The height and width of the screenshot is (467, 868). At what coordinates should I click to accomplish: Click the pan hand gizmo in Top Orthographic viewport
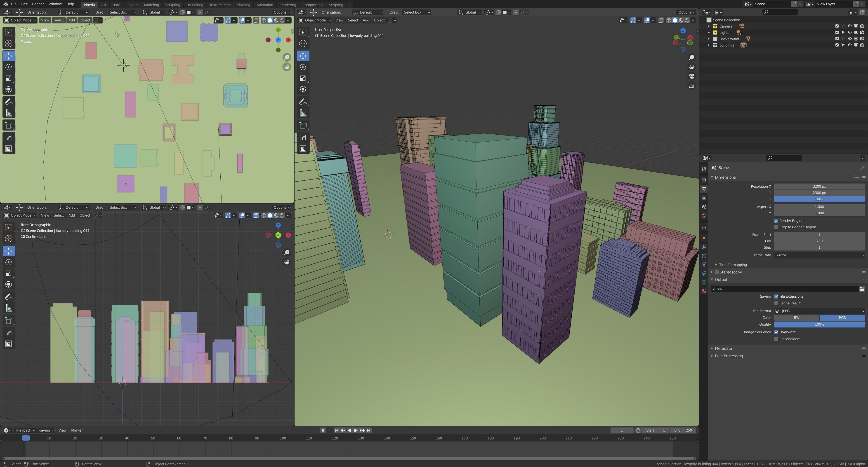(x=287, y=67)
